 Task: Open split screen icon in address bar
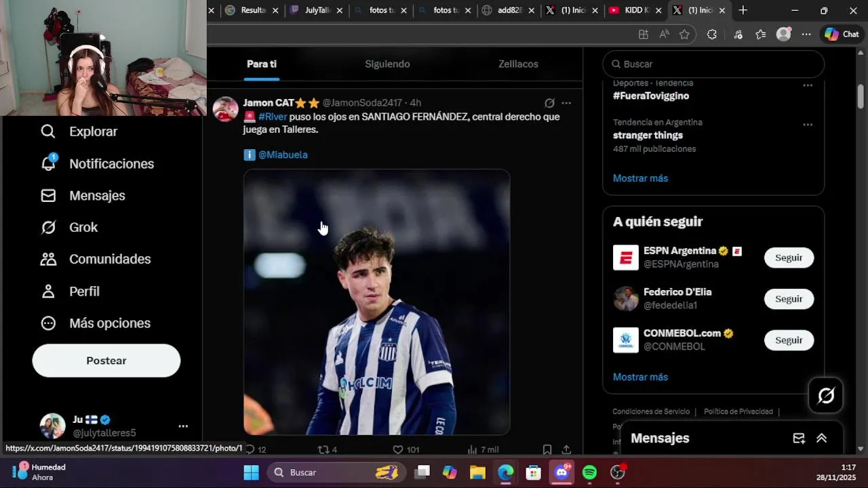click(644, 35)
